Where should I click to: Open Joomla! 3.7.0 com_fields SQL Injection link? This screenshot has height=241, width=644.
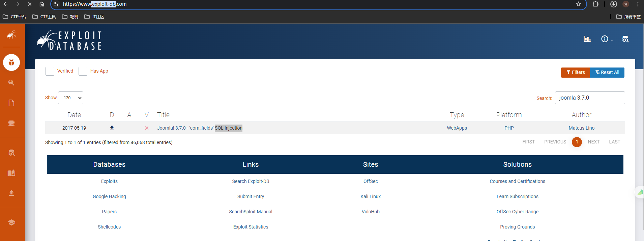[x=200, y=128]
